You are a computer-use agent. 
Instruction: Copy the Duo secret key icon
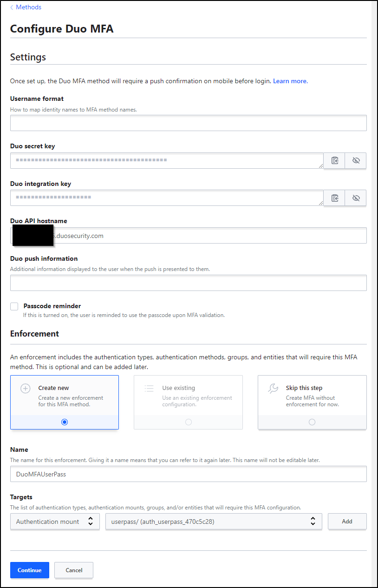[x=335, y=160]
